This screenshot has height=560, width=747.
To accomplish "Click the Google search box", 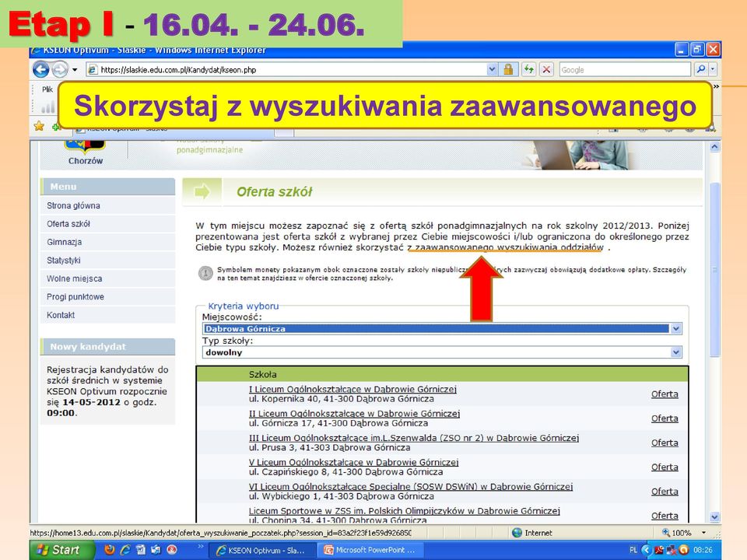I will 625,69.
